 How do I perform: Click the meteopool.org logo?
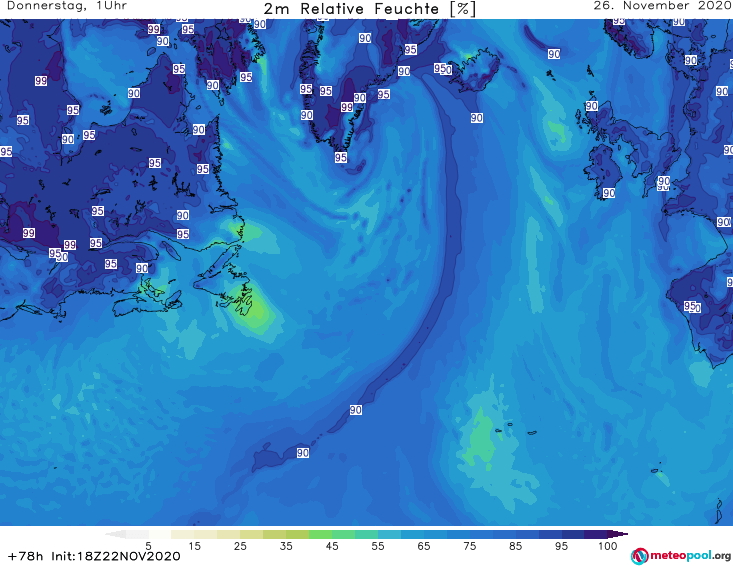pos(681,556)
